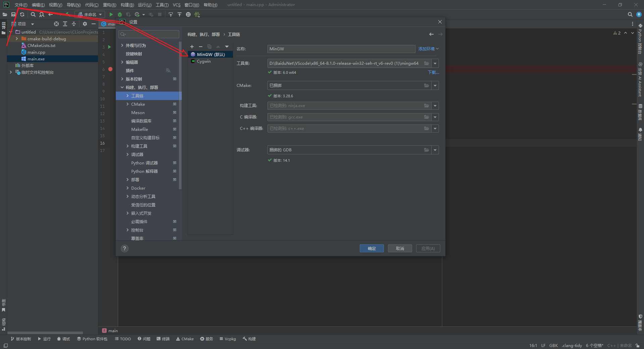Image resolution: width=644 pixels, height=349 pixels.
Task: Open the Project panel gear options
Action: coord(85,24)
